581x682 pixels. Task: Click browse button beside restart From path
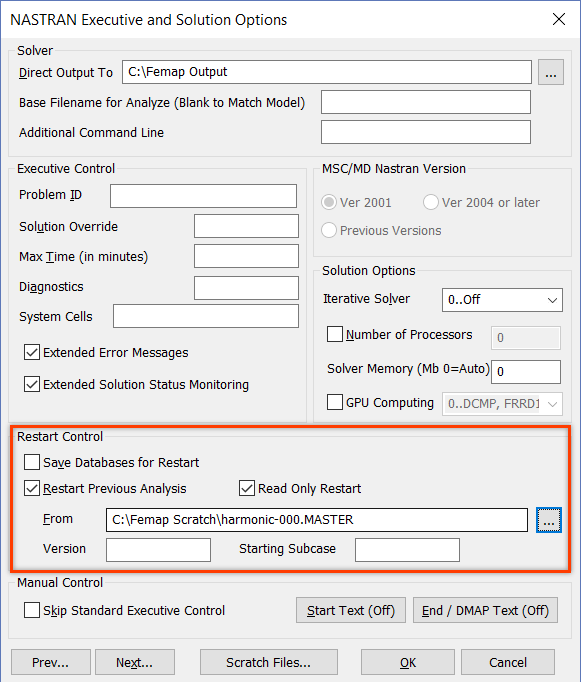[x=549, y=520]
